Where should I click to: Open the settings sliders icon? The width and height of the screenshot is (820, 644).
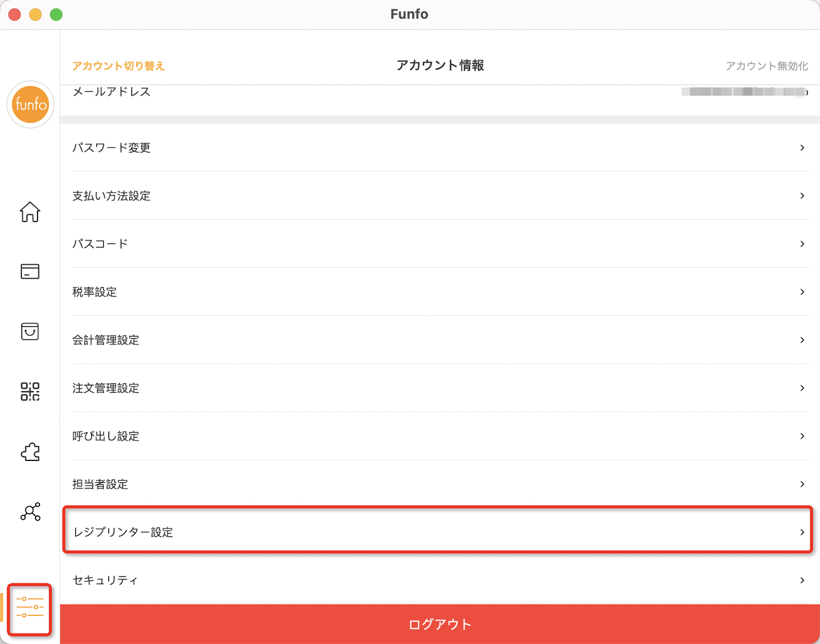coord(30,608)
